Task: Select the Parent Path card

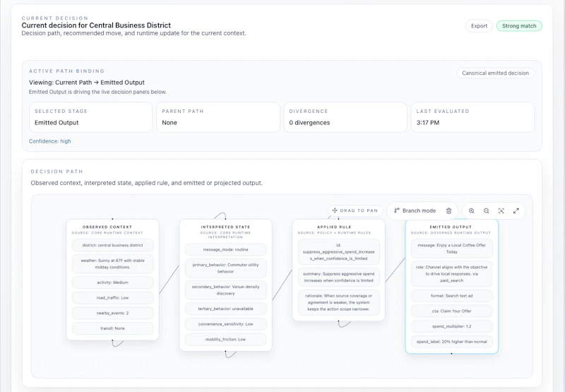Action: 218,117
